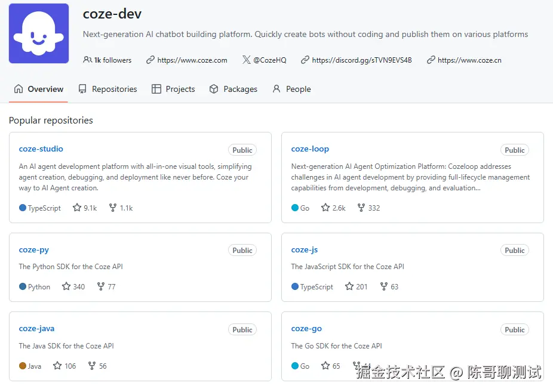Image resolution: width=553 pixels, height=392 pixels.
Task: Click the TypeScript label on coze-js
Action: [317, 287]
